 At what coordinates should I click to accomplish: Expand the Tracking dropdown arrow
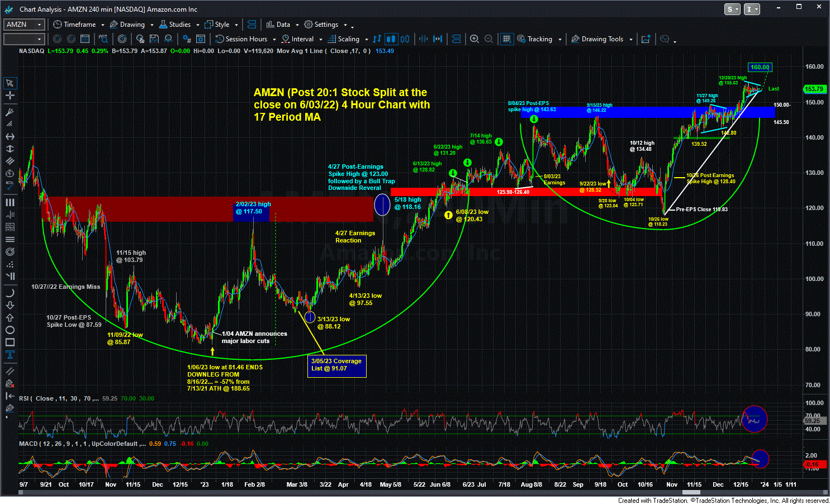pyautogui.click(x=559, y=40)
